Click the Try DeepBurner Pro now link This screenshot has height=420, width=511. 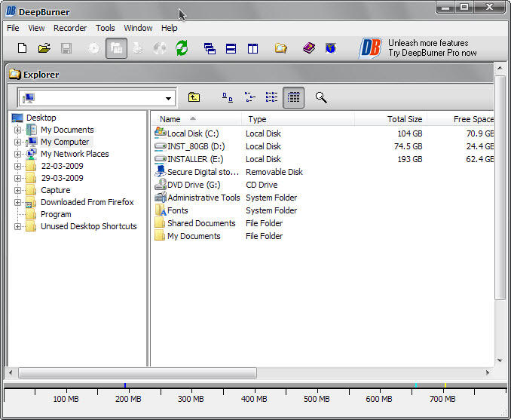coord(432,53)
